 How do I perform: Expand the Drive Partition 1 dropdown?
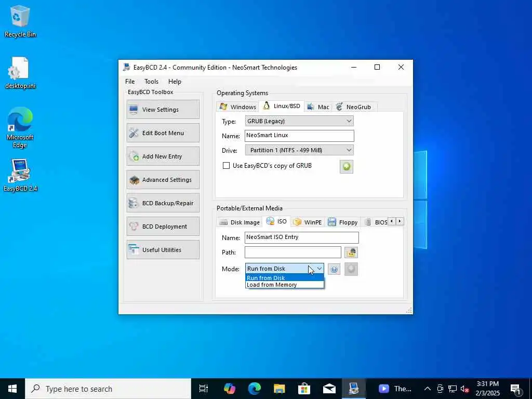(349, 150)
